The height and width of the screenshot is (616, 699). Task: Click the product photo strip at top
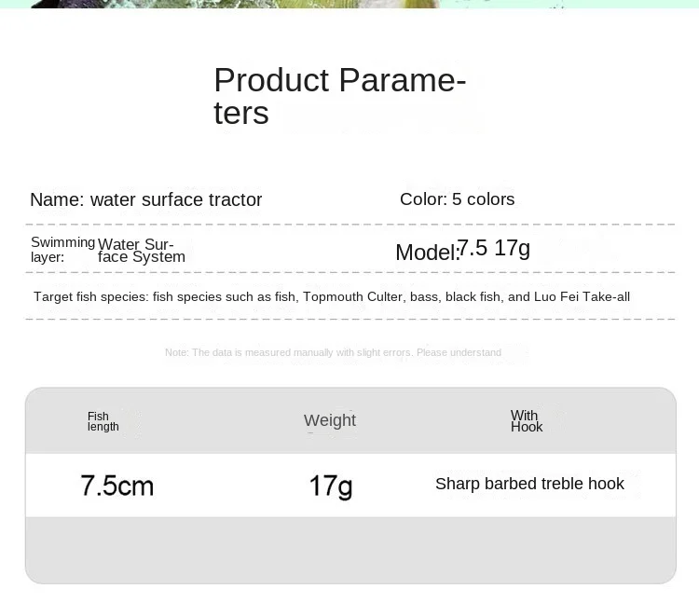[349, 4]
